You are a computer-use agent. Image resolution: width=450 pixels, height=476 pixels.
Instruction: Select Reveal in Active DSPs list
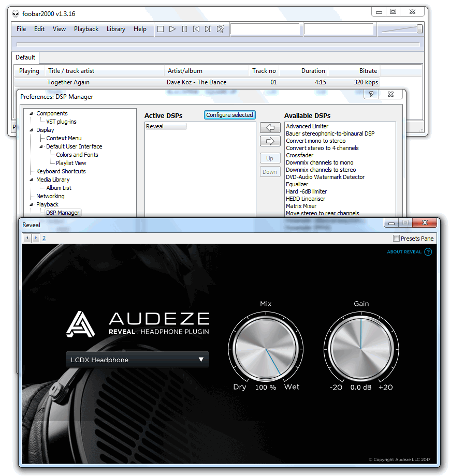[166, 127]
